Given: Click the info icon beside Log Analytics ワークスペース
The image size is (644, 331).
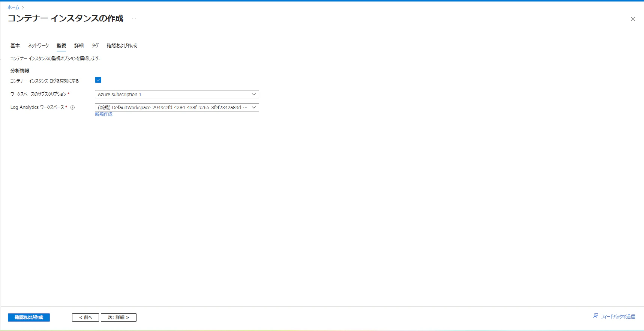Looking at the screenshot, I should pyautogui.click(x=73, y=107).
